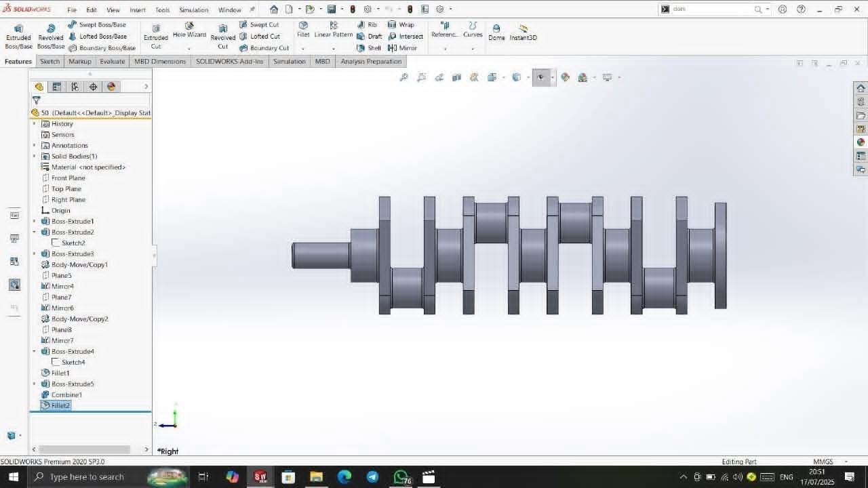Switch to the ConfigurationManager tab icon

pos(75,87)
